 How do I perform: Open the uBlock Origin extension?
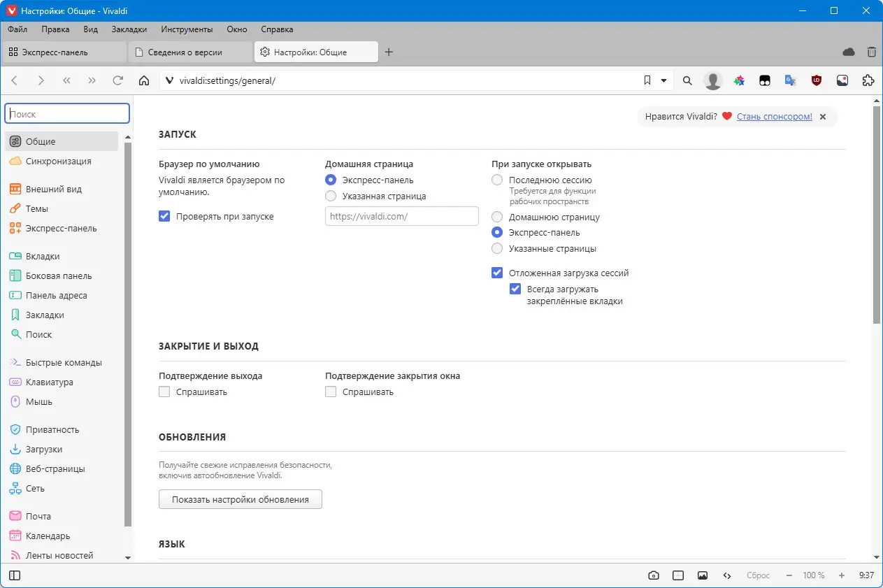[816, 80]
